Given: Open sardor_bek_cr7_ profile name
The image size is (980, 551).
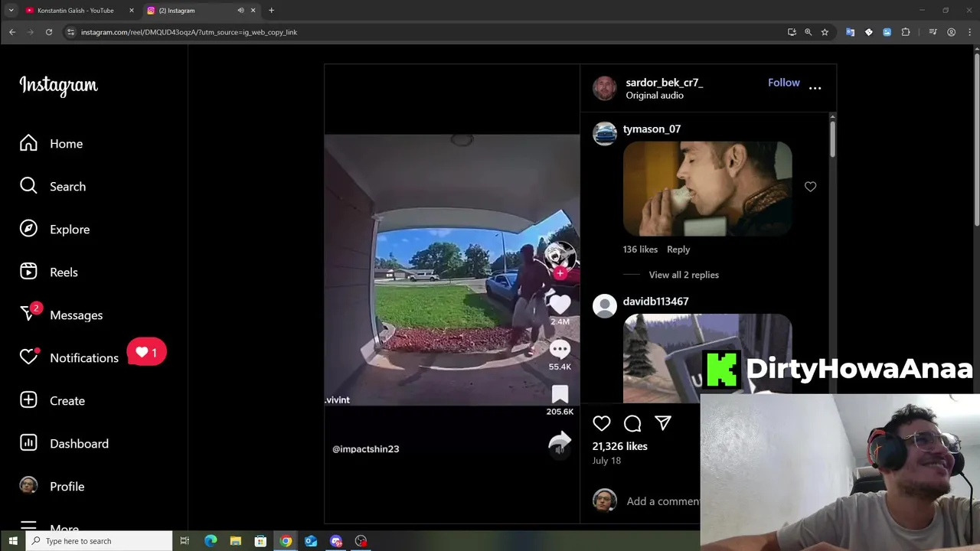Looking at the screenshot, I should tap(664, 83).
